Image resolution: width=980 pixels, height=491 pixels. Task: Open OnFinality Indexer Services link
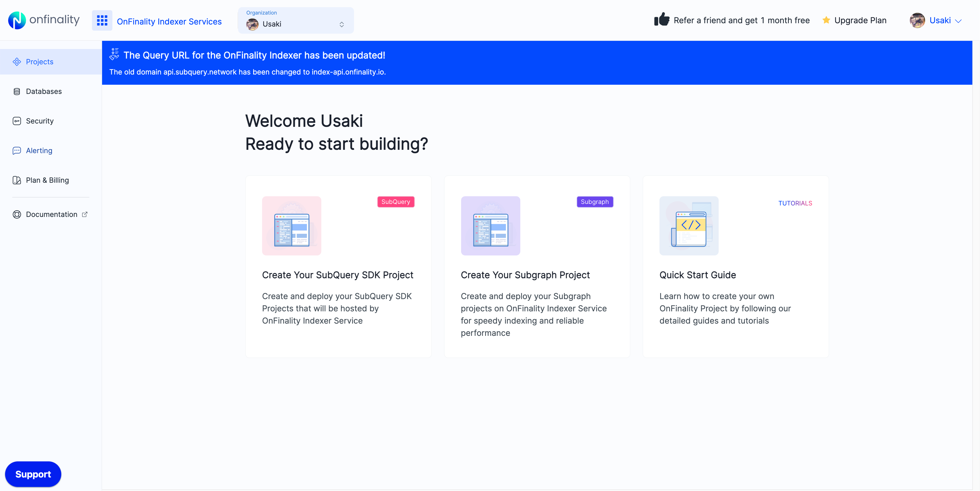tap(169, 22)
